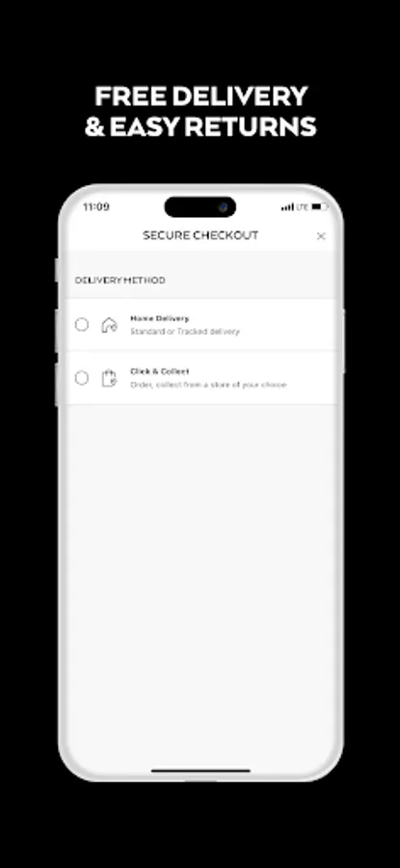The image size is (400, 868).
Task: Click the Home Delivery title text
Action: click(159, 318)
